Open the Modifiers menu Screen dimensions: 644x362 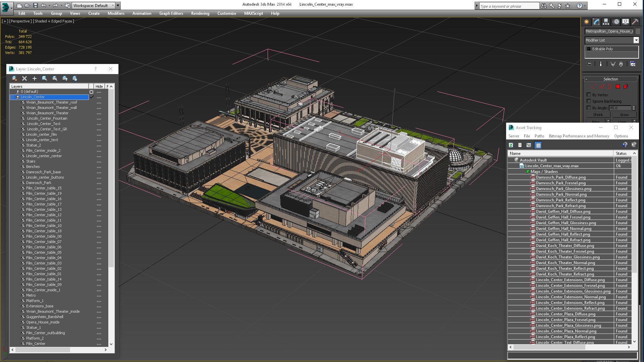tap(116, 13)
